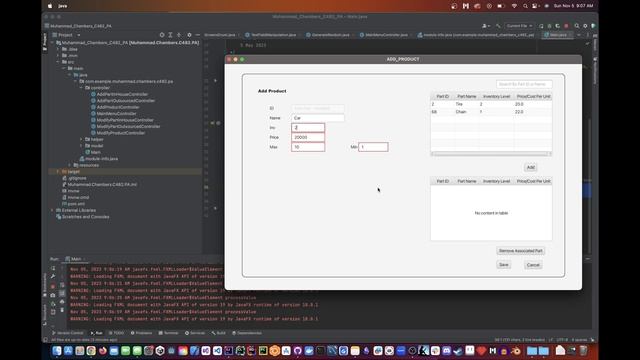Click Remove Associated Part button
640x360 pixels.
[520, 251]
